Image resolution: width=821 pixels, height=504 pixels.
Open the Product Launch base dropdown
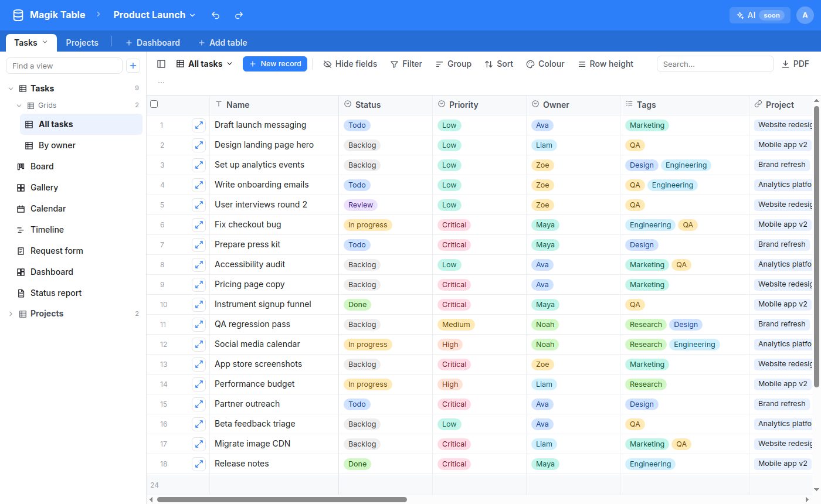154,15
